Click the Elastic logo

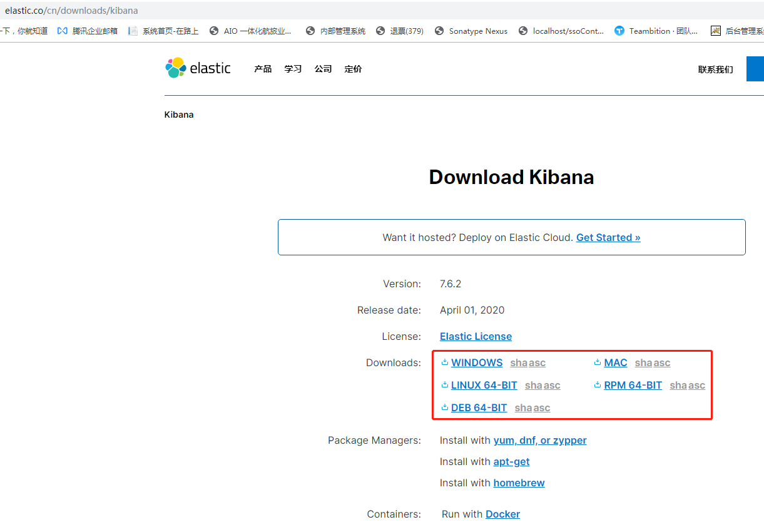(x=198, y=68)
